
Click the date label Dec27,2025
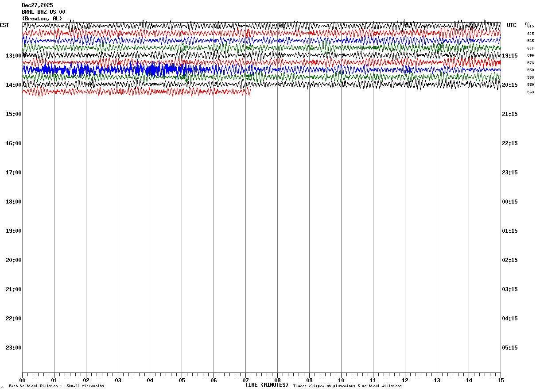coord(38,5)
